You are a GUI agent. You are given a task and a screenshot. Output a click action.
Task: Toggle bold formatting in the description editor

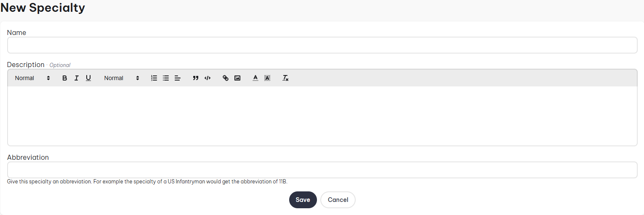(64, 78)
